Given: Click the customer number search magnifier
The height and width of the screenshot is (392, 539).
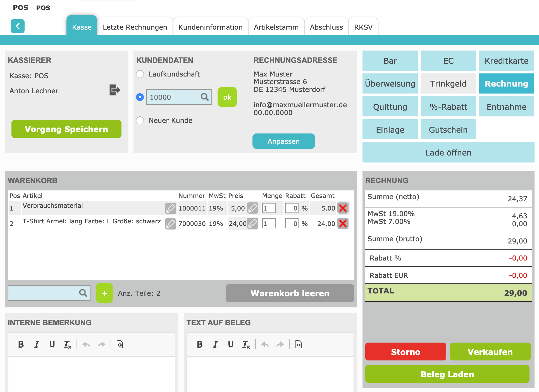Looking at the screenshot, I should pos(204,97).
